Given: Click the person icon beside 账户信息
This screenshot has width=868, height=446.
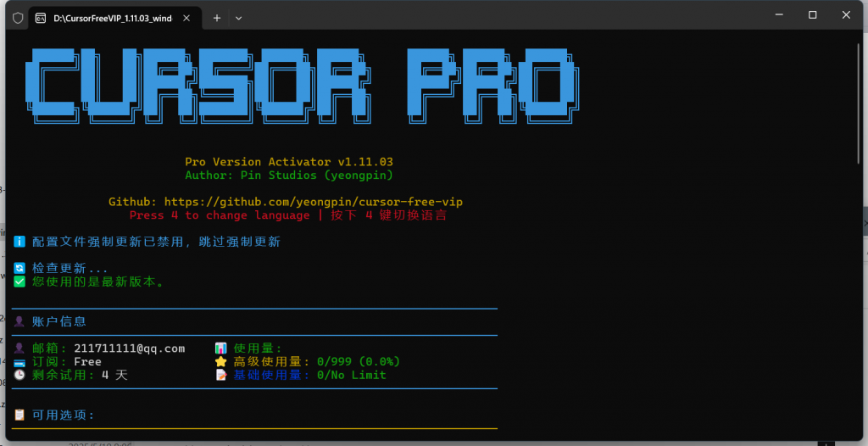Looking at the screenshot, I should (19, 321).
